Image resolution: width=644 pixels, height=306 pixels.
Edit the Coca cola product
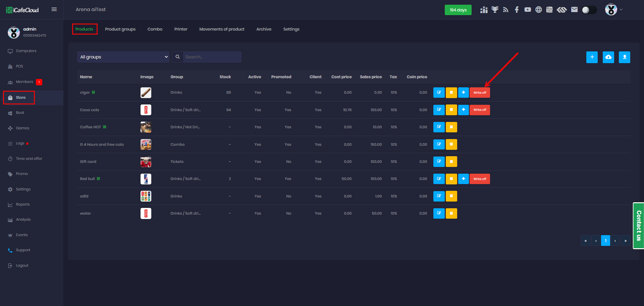(x=439, y=110)
